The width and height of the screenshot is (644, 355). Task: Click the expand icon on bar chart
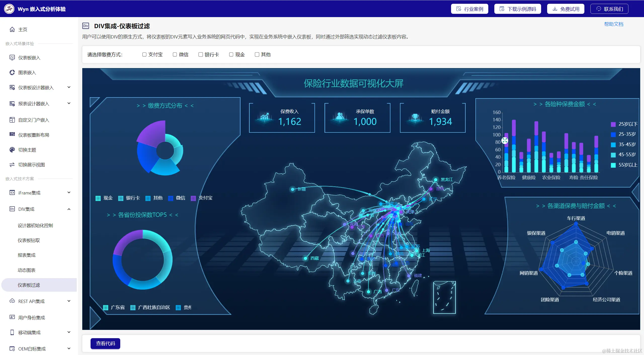coord(505,140)
